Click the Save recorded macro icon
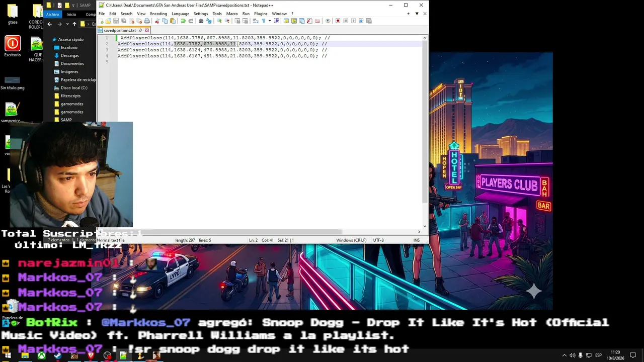The width and height of the screenshot is (644, 362). (x=369, y=21)
